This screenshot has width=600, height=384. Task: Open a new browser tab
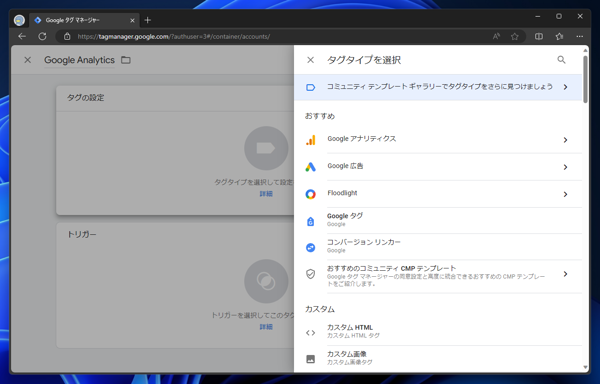[x=148, y=20]
